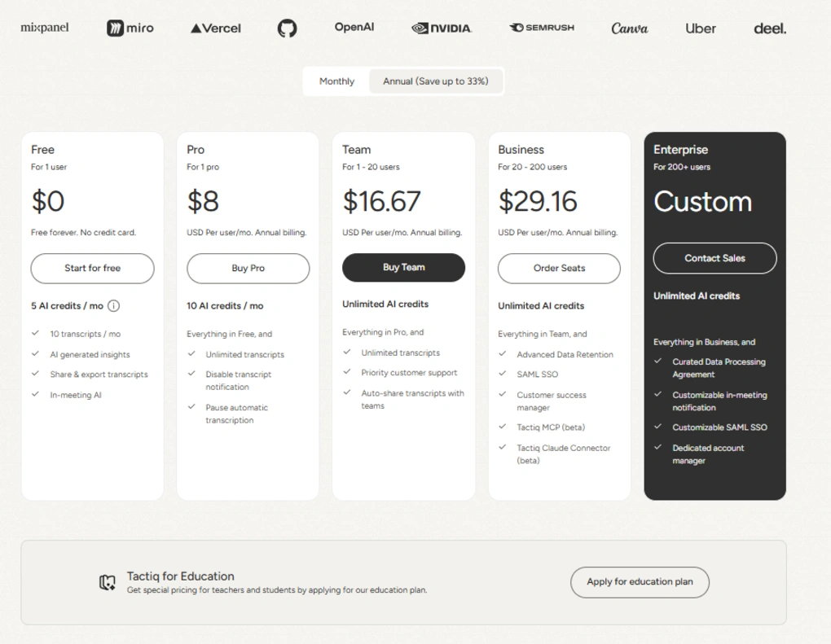Click the Tactiq for Education icon
Viewport: 831px width, 644px height.
[x=108, y=581]
